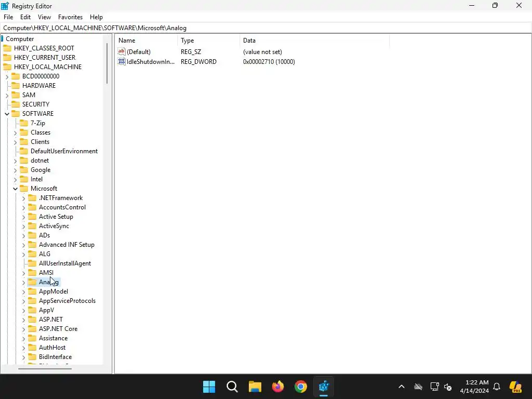This screenshot has width=532, height=399.
Task: Click the 0x00002710 (10000) data value
Action: 269,62
